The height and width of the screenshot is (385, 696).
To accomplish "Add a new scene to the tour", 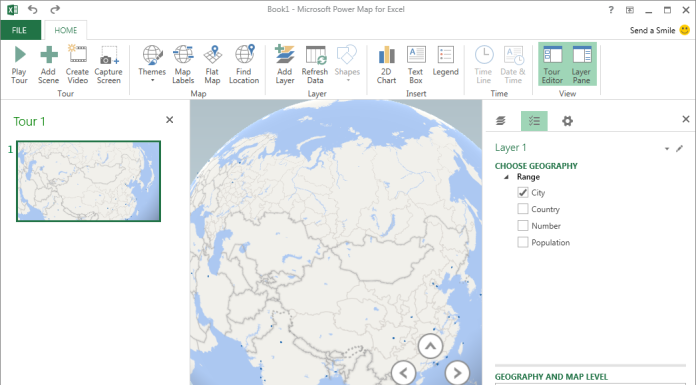I will pyautogui.click(x=48, y=64).
